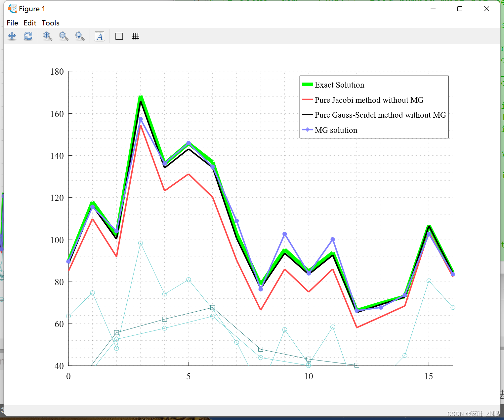Image resolution: width=504 pixels, height=420 pixels.
Task: Click the MG solution data point at x=3
Action: [141, 119]
